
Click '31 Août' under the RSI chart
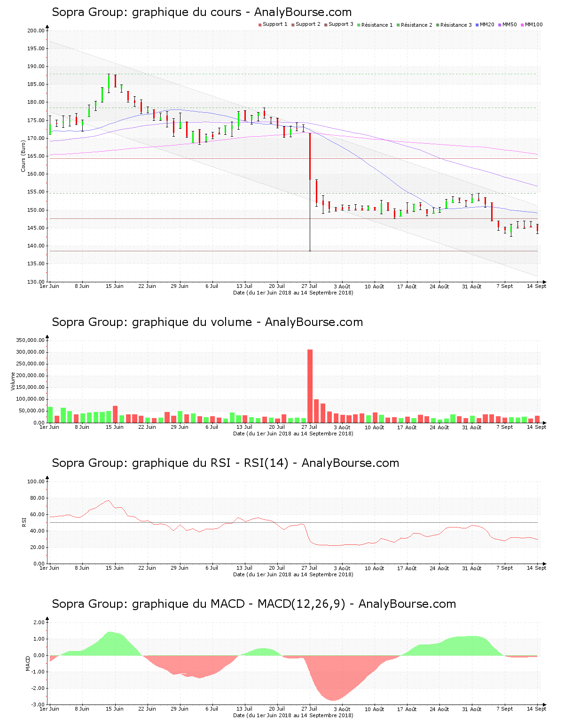pos(472,568)
